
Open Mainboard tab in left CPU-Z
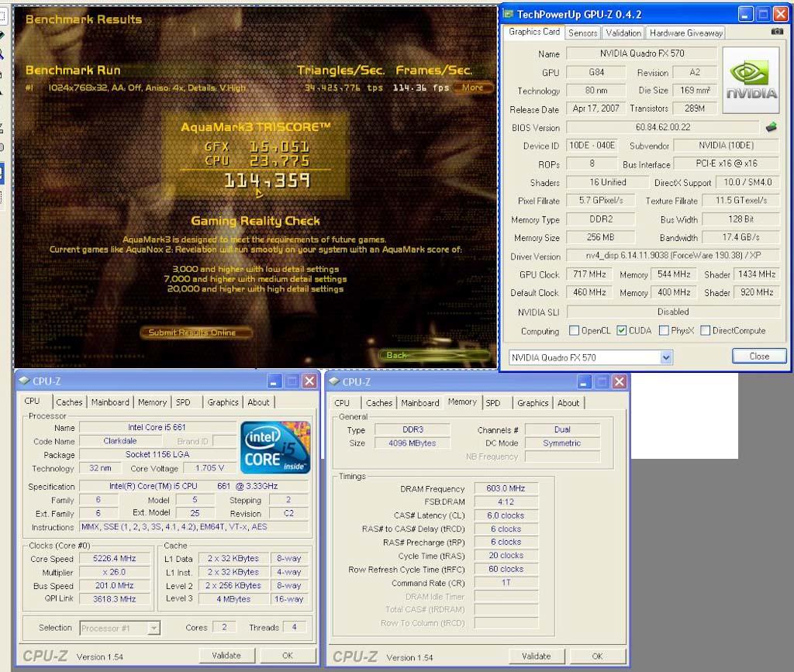110,402
